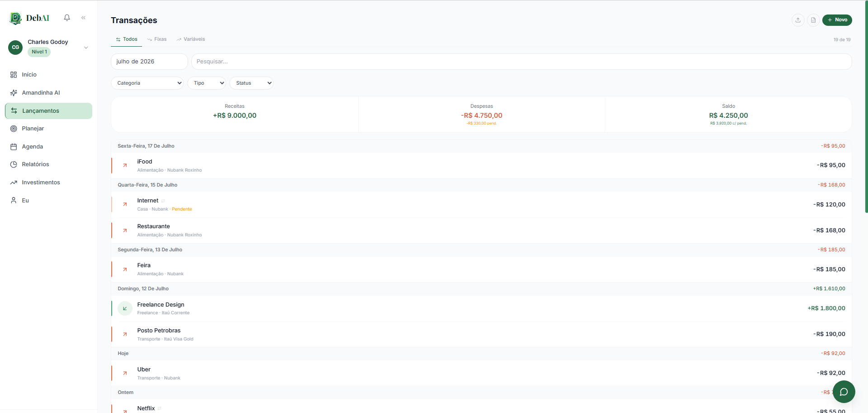Switch to the Variáveis tab

click(x=191, y=39)
